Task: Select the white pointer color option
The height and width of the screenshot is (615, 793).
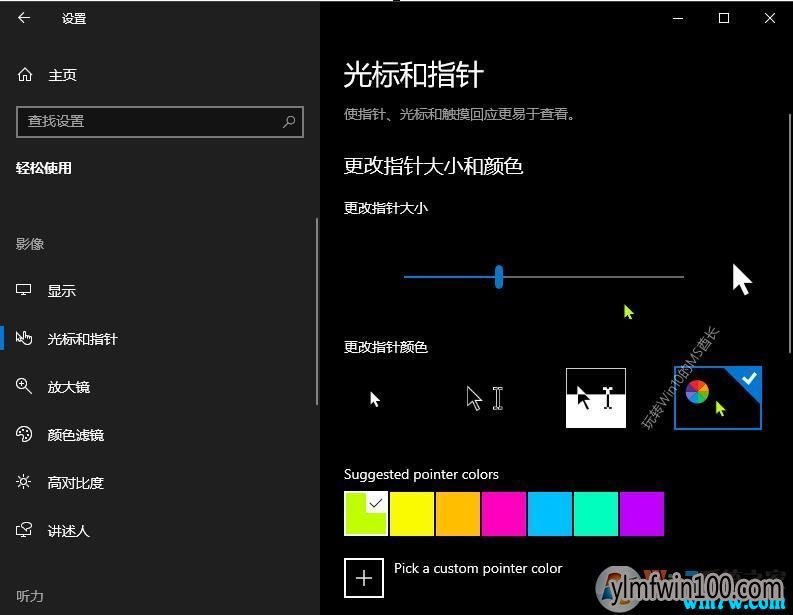Action: pyautogui.click(x=375, y=399)
